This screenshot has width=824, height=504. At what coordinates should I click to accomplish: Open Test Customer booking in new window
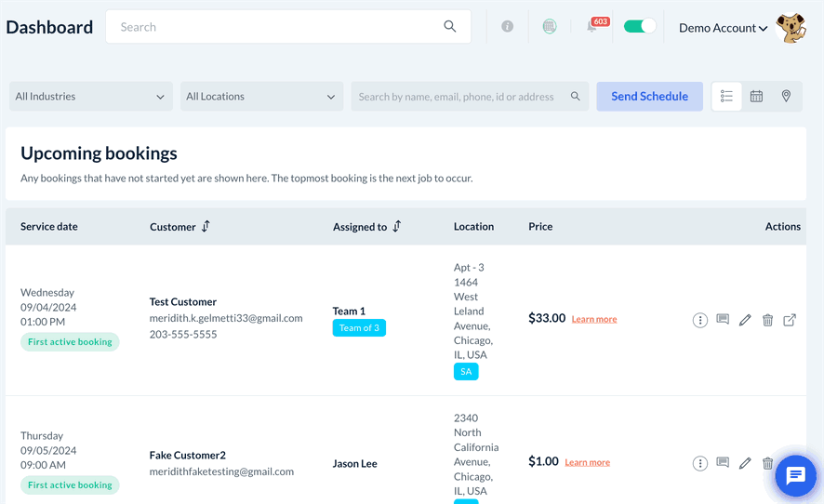click(790, 320)
